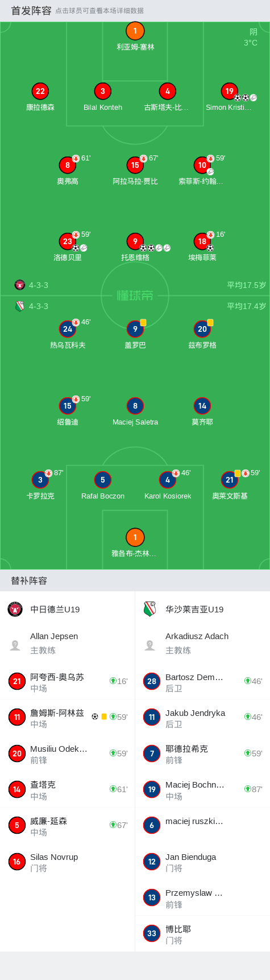Viewport: 270px width, 980px height.
Task: Click substitute 16 Silas Novrup
Action: (67, 862)
